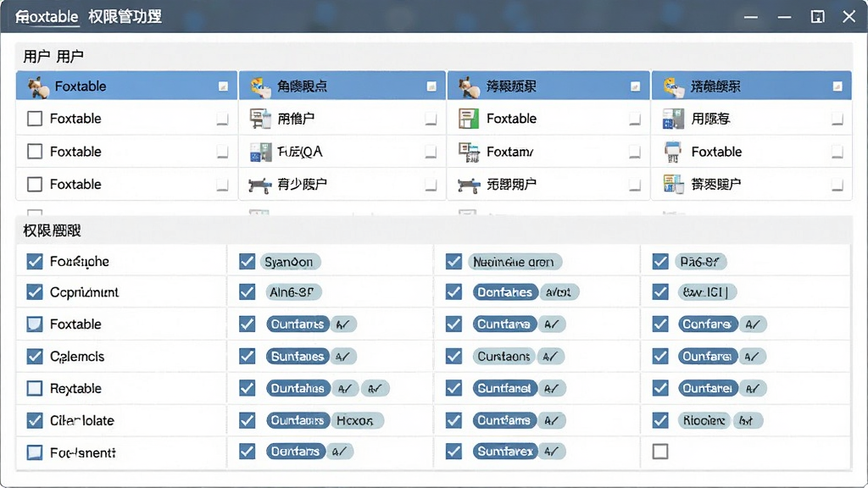Check the Foc-lsnenti permission checkbox
This screenshot has height=488, width=868.
point(35,452)
